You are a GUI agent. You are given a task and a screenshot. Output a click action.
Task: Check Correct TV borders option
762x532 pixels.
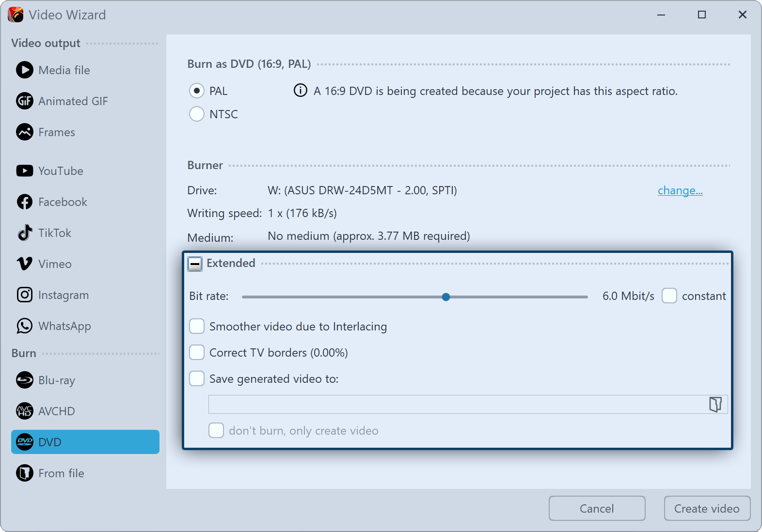tap(197, 352)
